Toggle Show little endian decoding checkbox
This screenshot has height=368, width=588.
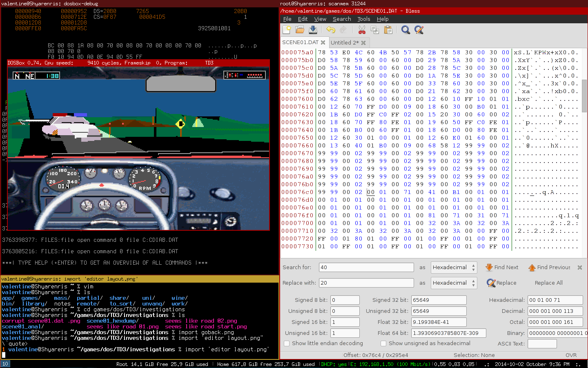tap(287, 343)
